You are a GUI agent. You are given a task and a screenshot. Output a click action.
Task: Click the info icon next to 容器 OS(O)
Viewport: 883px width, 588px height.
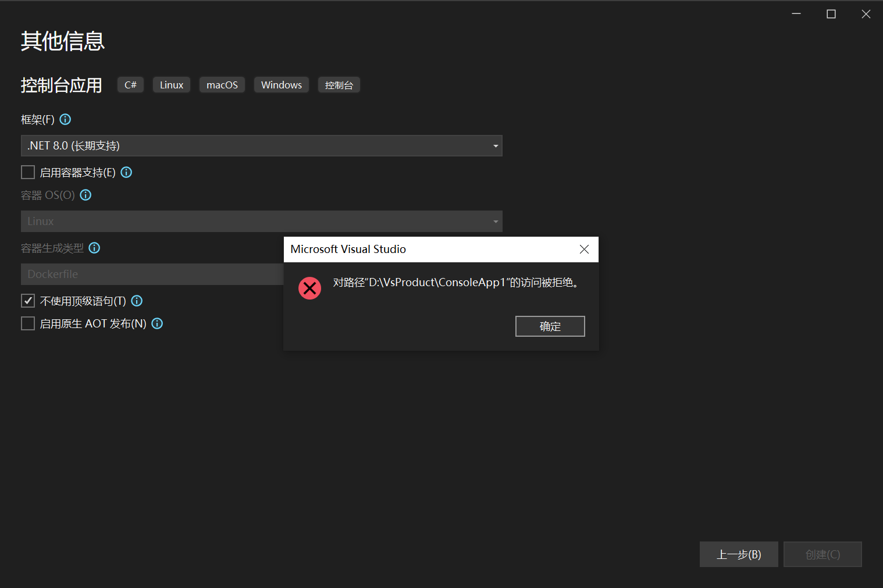point(86,195)
